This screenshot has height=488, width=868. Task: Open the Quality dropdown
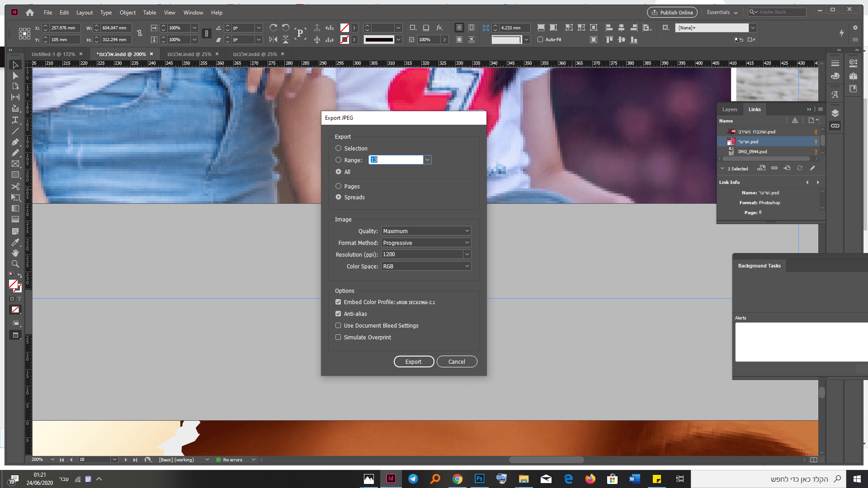click(x=426, y=231)
